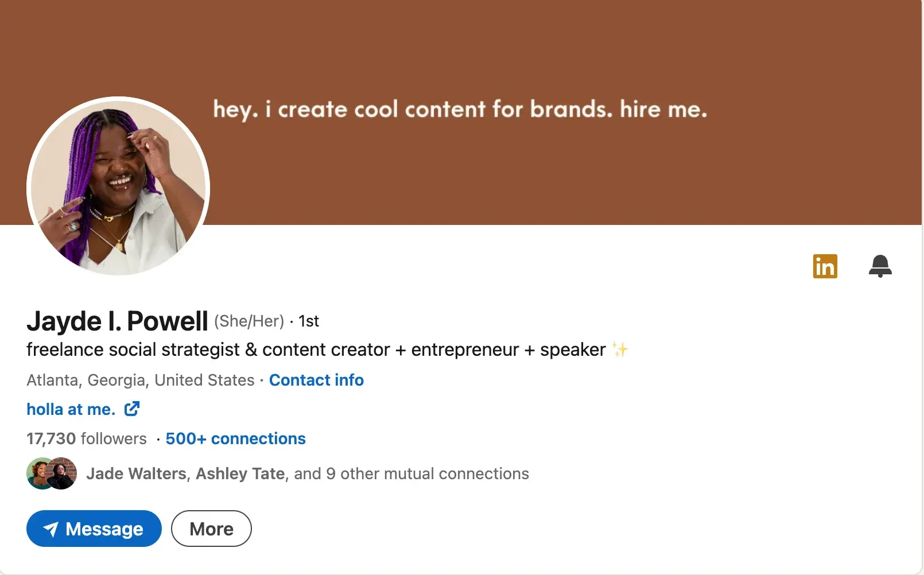The image size is (924, 575).
Task: Open Ashley Tate's mutual connection profile
Action: [x=240, y=473]
